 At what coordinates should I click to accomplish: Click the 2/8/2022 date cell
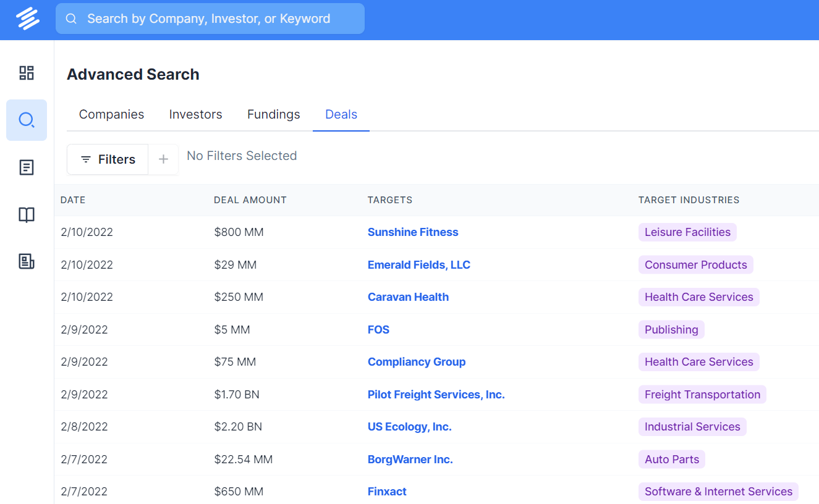[84, 427]
